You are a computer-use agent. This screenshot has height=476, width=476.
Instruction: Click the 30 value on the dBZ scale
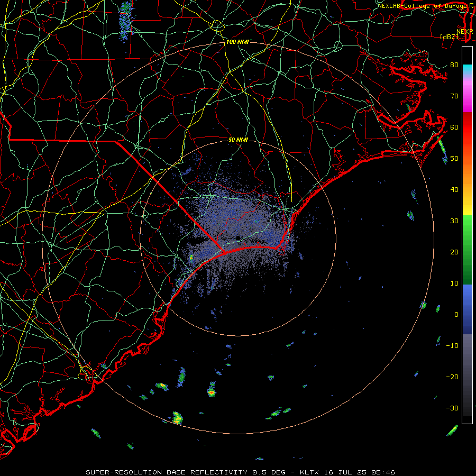tap(454, 221)
